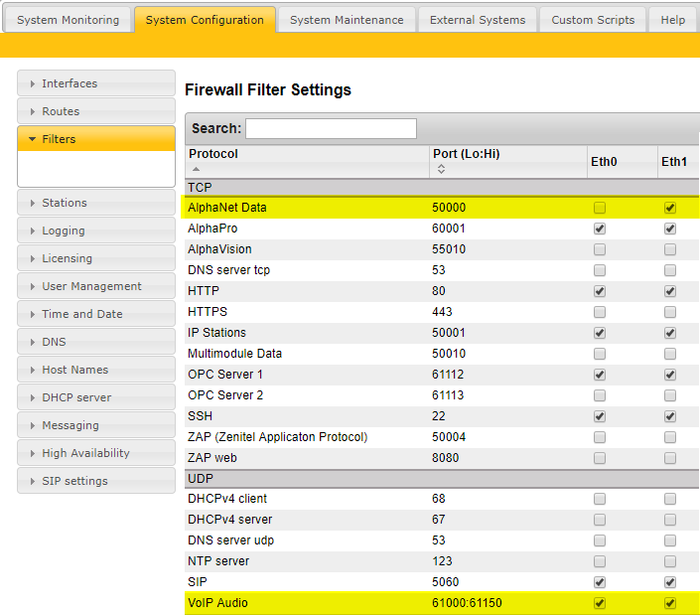Uncheck Eth1 for VoIP Audio
Screen dimensions: 700x615
pos(670,603)
